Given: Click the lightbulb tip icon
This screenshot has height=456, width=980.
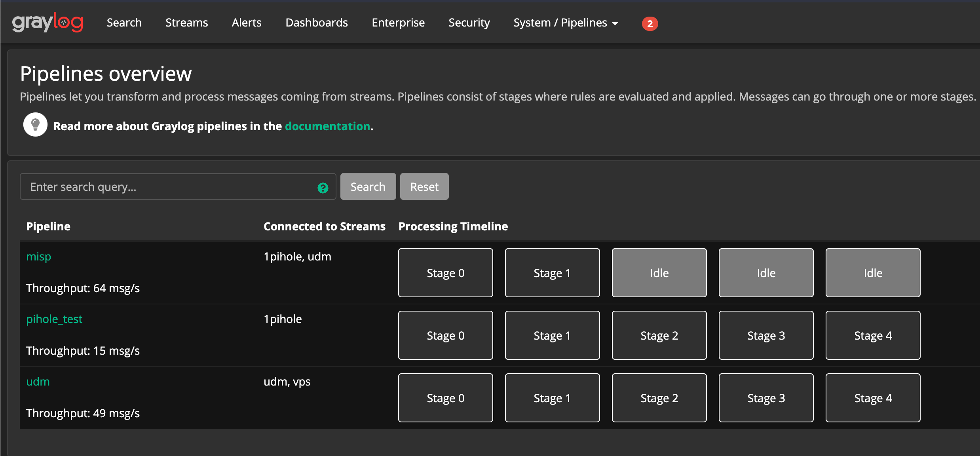Looking at the screenshot, I should pos(35,124).
